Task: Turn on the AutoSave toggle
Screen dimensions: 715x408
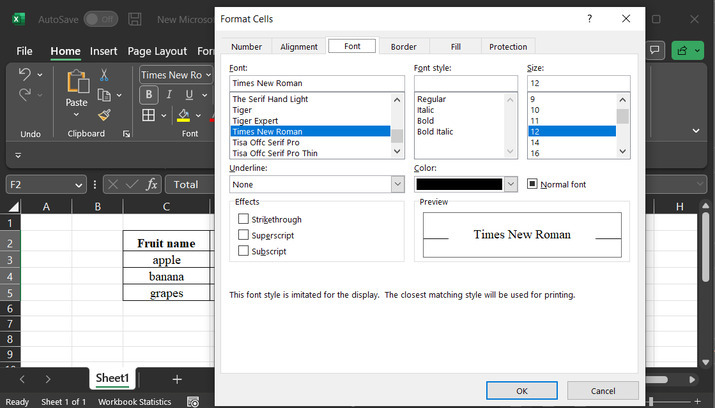Action: click(99, 19)
